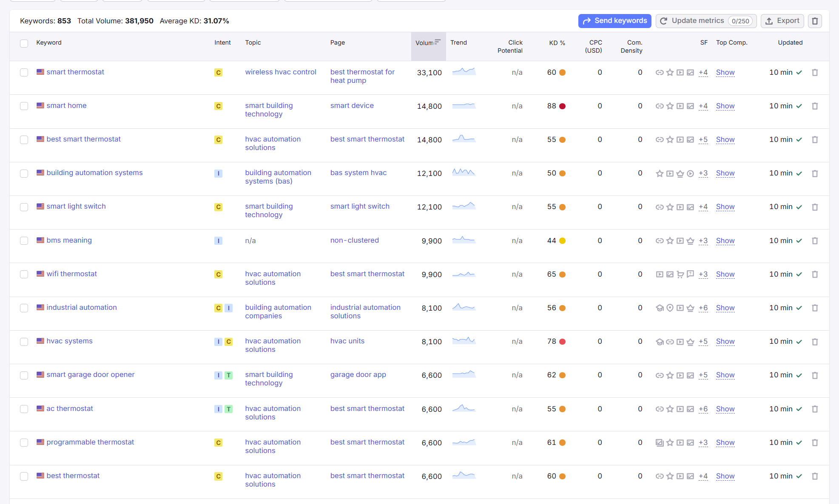Click the shopping cart SERP icon for wifi thermostat
Screen dimensions: 839x504
[x=680, y=275]
